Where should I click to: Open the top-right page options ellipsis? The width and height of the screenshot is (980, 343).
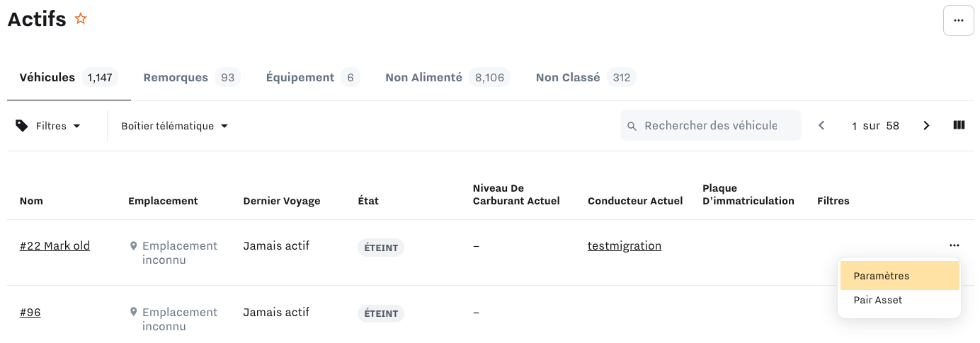pos(959,21)
